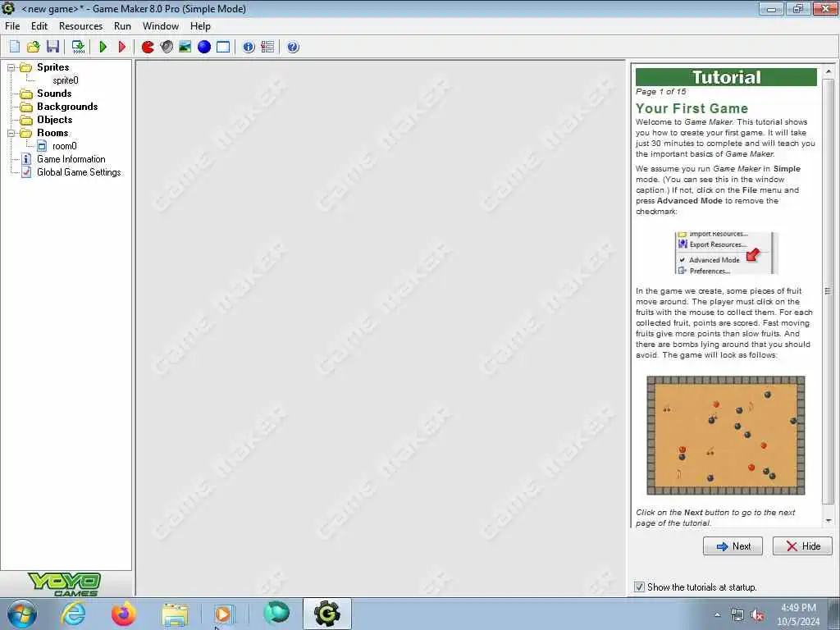Launch Internet Explorer from taskbar

tap(73, 614)
